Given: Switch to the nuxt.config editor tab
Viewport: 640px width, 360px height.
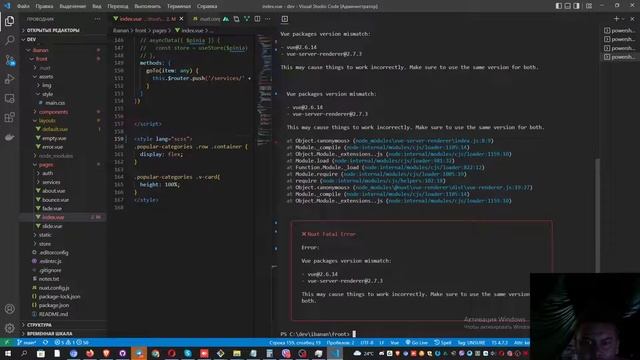Looking at the screenshot, I should point(207,19).
